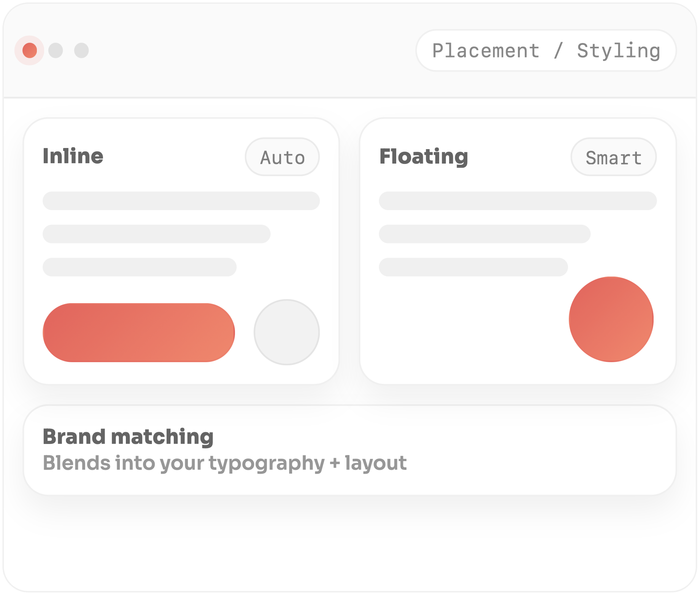
Task: Click the rightmost gray window dot
Action: click(x=81, y=50)
